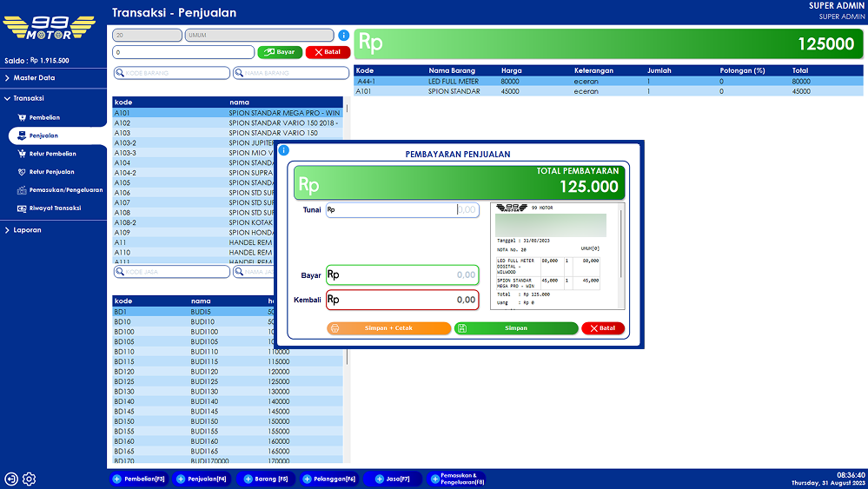Click the receipt preview scrollbar
868x489 pixels.
point(621,243)
